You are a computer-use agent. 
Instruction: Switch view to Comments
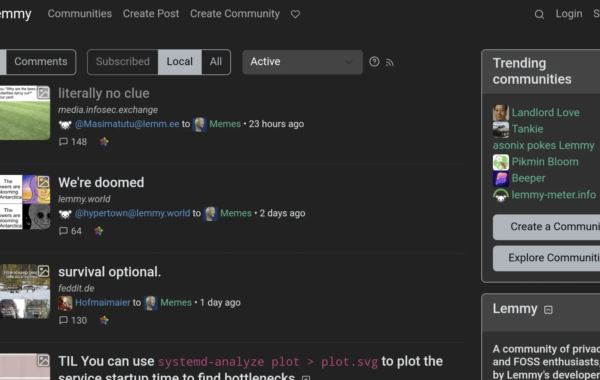41,62
